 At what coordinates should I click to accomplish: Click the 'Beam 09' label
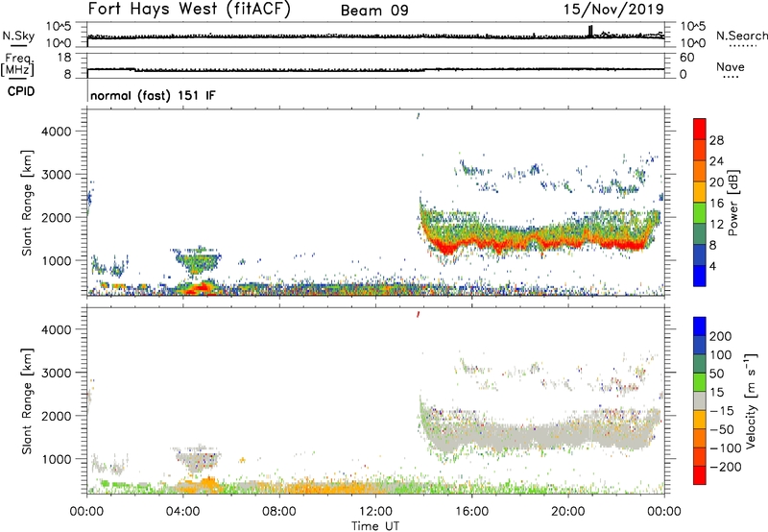coord(374,11)
